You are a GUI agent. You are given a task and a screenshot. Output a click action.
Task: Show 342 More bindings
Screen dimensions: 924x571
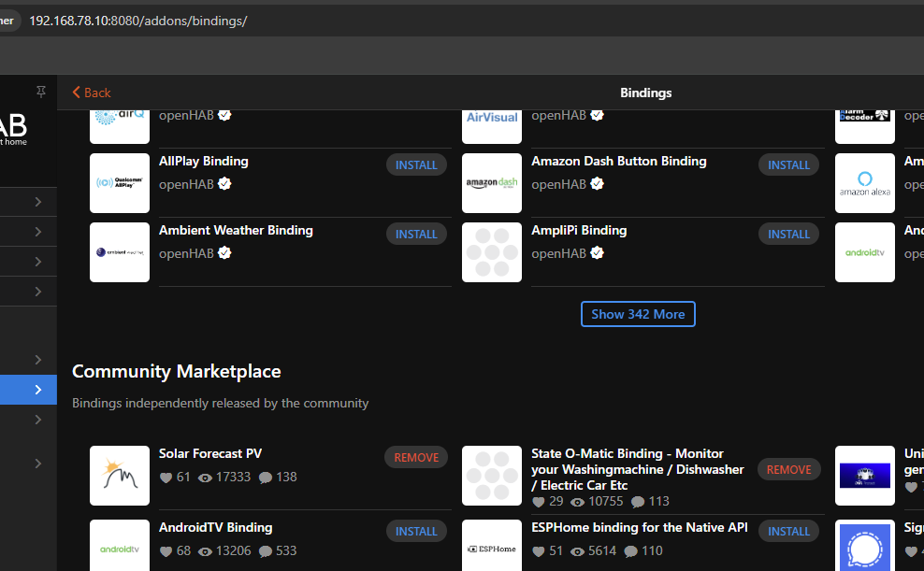(x=638, y=314)
